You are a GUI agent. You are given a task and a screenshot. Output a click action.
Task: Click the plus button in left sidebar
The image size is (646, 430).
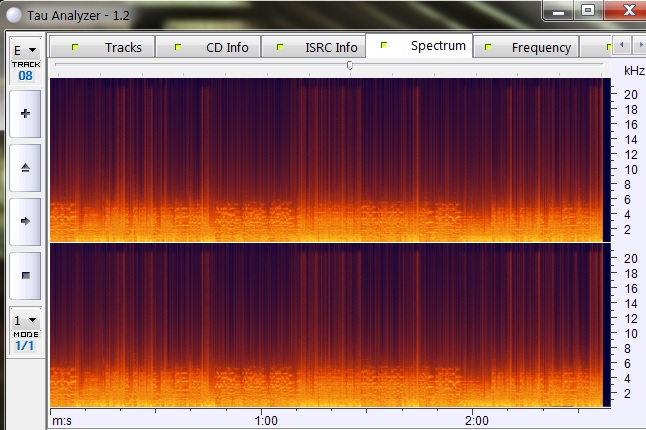25,115
